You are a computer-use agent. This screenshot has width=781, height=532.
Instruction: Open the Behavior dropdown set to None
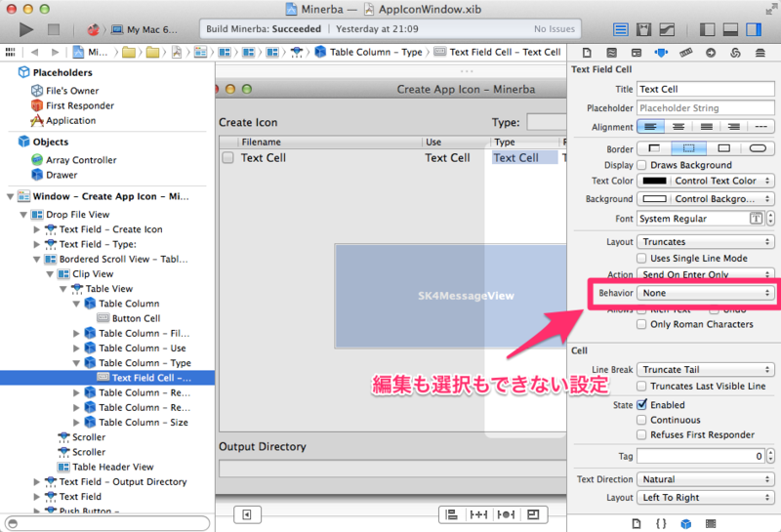(706, 293)
